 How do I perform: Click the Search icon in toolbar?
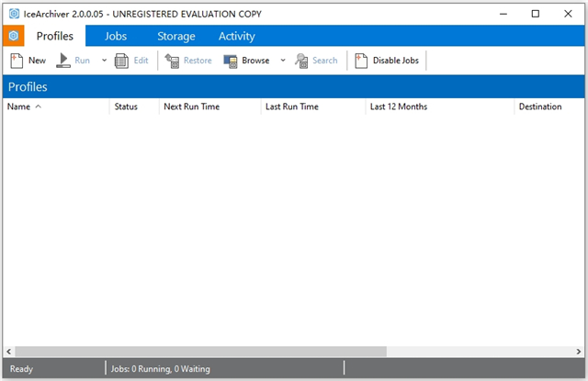point(301,61)
